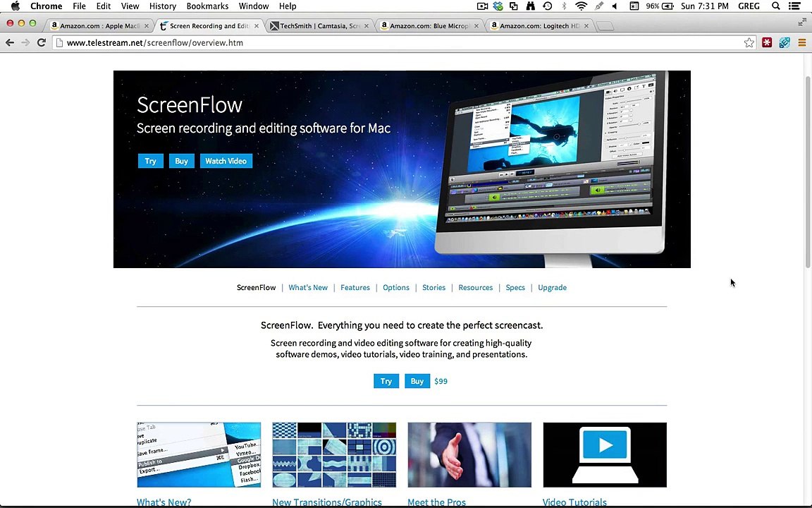Screen dimensions: 812x508
Task: Open the Edit menu
Action: [x=104, y=6]
